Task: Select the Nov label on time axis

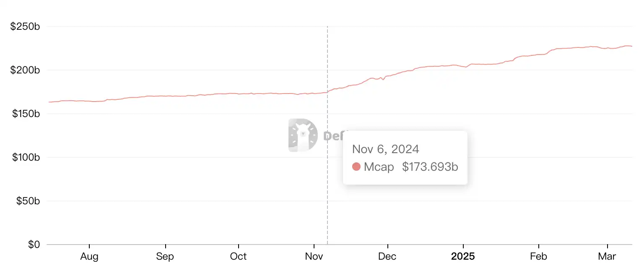Action: click(x=314, y=256)
